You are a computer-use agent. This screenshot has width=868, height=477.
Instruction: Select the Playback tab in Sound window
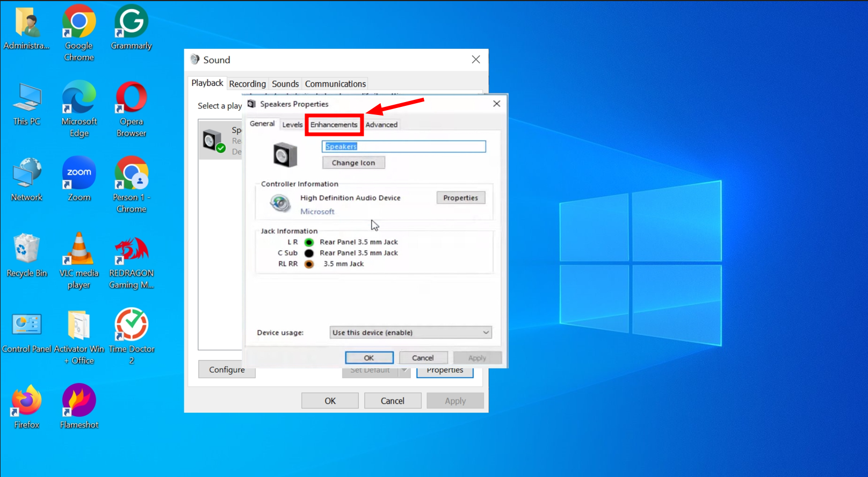click(207, 83)
